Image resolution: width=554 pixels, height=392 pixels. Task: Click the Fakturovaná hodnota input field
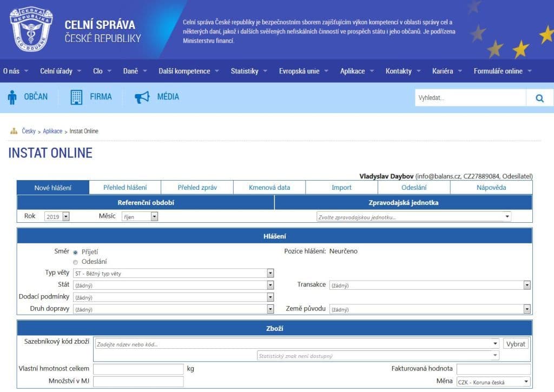[493, 369]
